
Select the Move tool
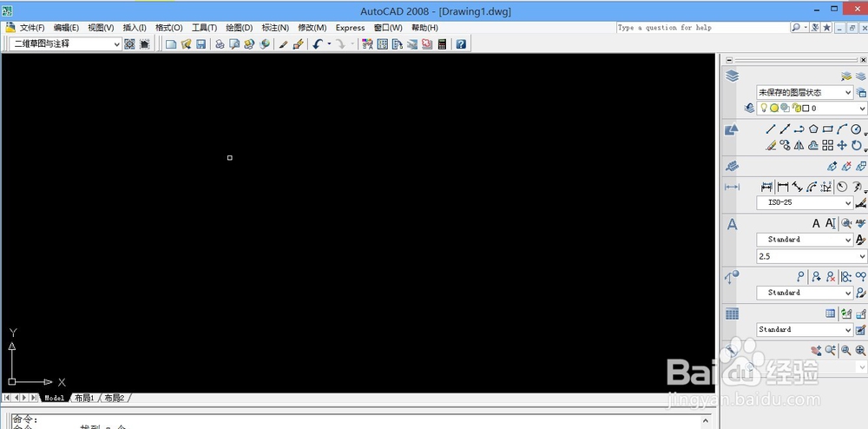[x=842, y=145]
